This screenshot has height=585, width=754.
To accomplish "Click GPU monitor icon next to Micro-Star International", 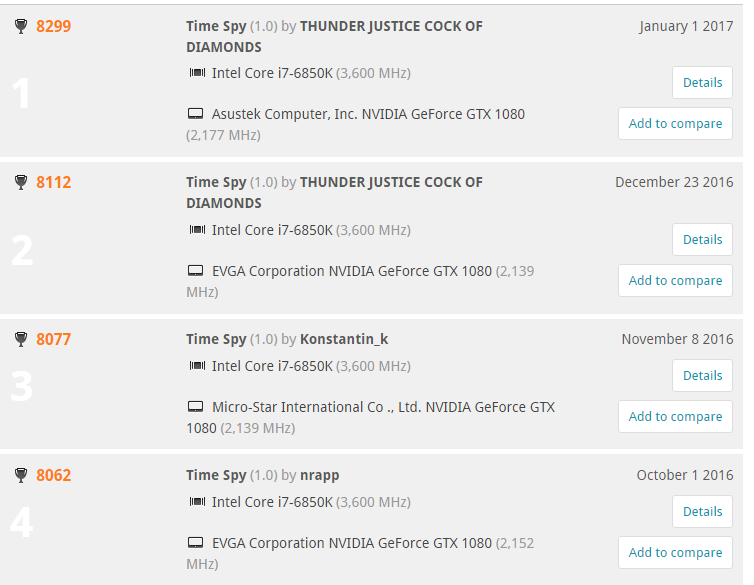I will (x=195, y=407).
